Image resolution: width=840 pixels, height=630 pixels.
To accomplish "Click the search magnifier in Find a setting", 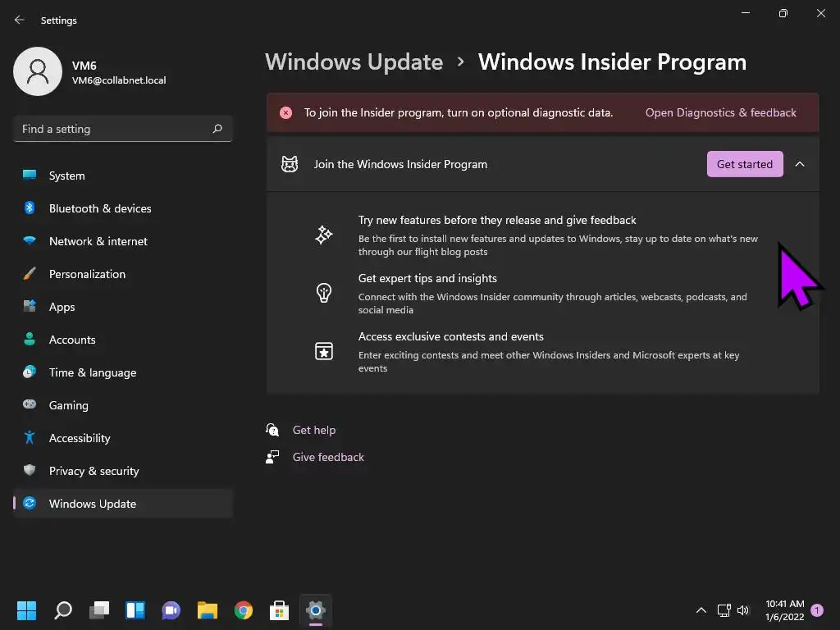I will [217, 129].
